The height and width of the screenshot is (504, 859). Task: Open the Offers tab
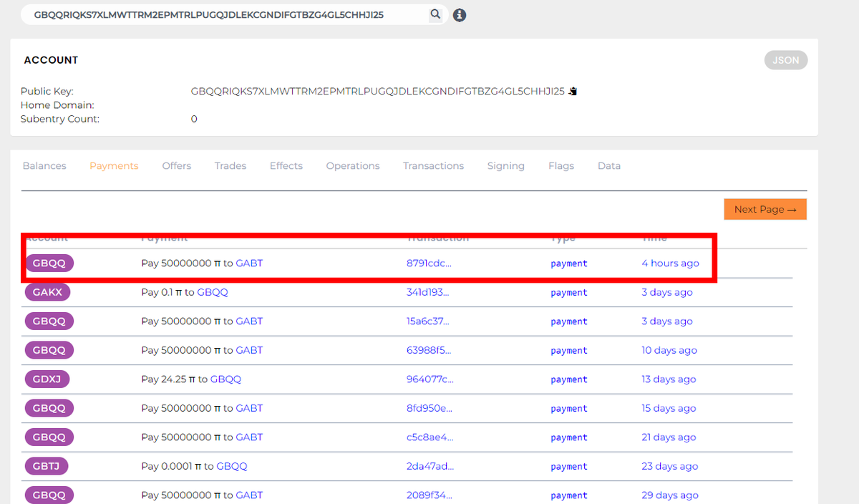(177, 166)
